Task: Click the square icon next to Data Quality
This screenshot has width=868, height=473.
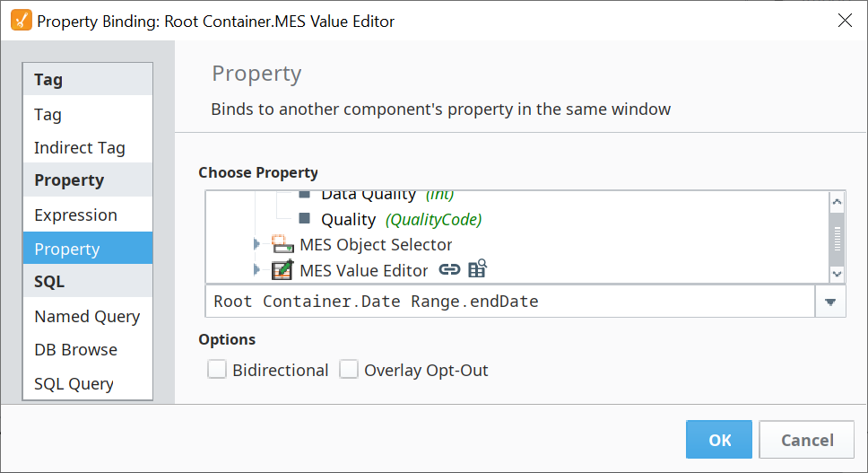Action: pos(304,195)
